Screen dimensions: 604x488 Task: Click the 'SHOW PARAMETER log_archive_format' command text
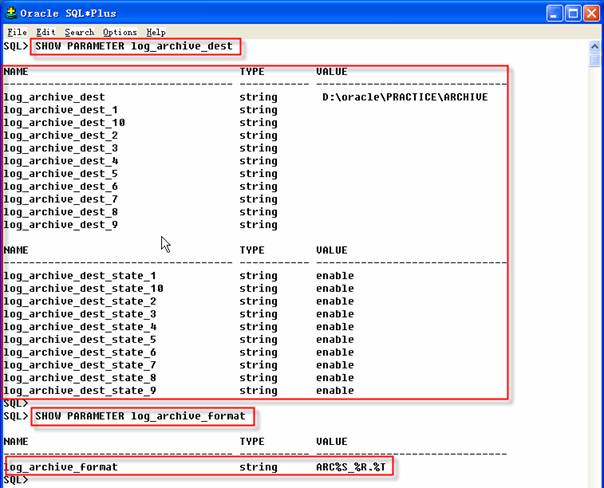(x=140, y=416)
